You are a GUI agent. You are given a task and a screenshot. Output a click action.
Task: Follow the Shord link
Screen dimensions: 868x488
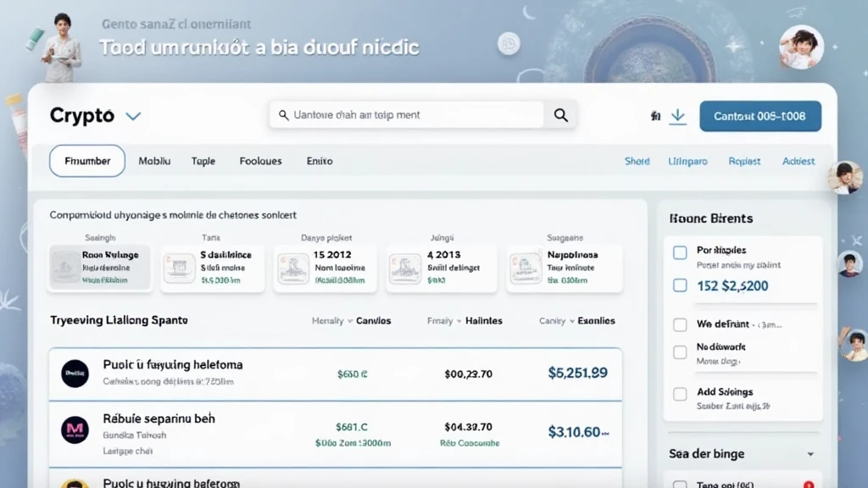[637, 161]
